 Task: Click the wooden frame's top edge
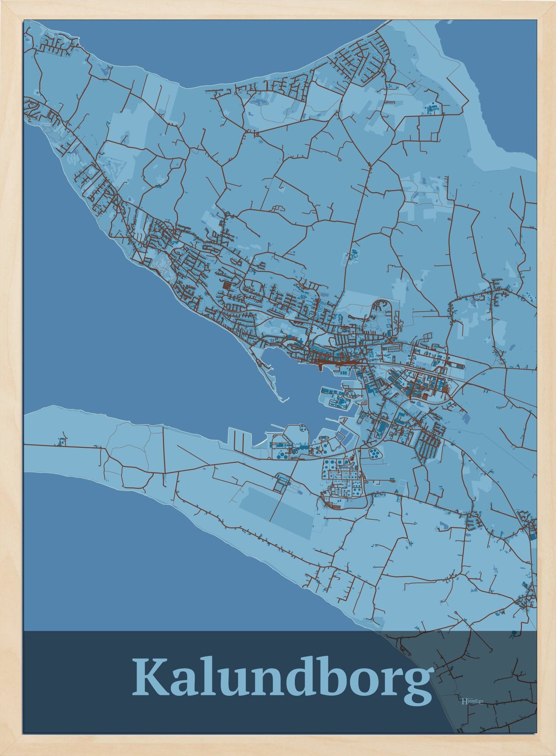click(x=278, y=9)
